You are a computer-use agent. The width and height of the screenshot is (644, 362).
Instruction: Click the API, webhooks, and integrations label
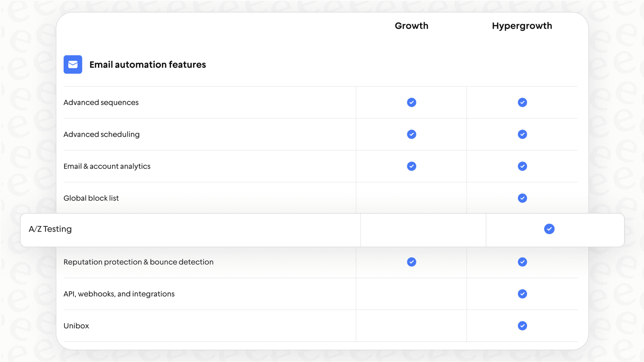coord(119,294)
